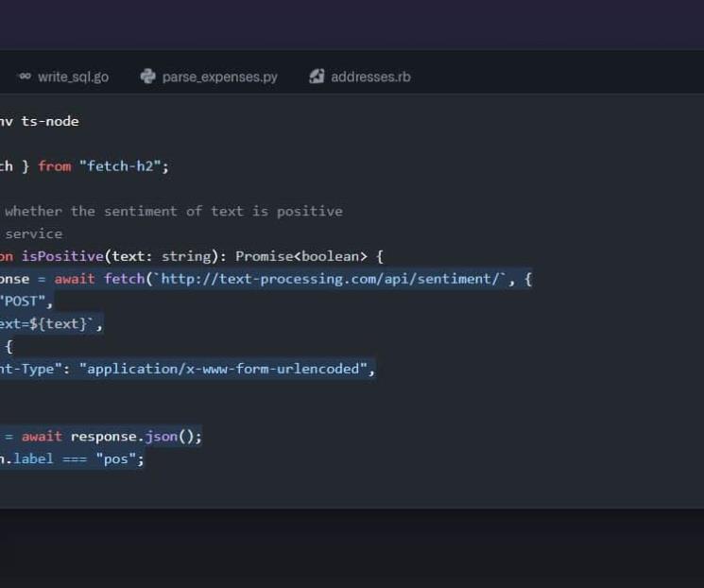The width and height of the screenshot is (704, 588).
Task: Click the ${text} template expression
Action: tap(58, 324)
